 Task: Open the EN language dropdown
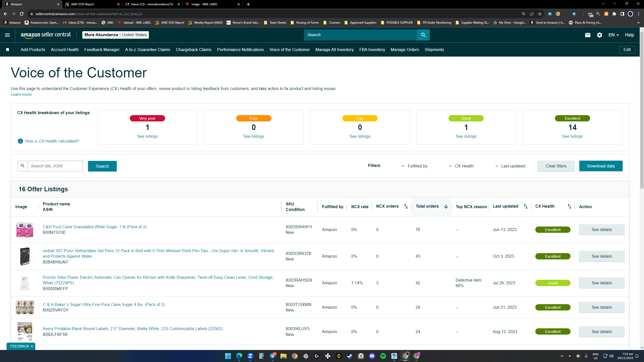point(614,35)
